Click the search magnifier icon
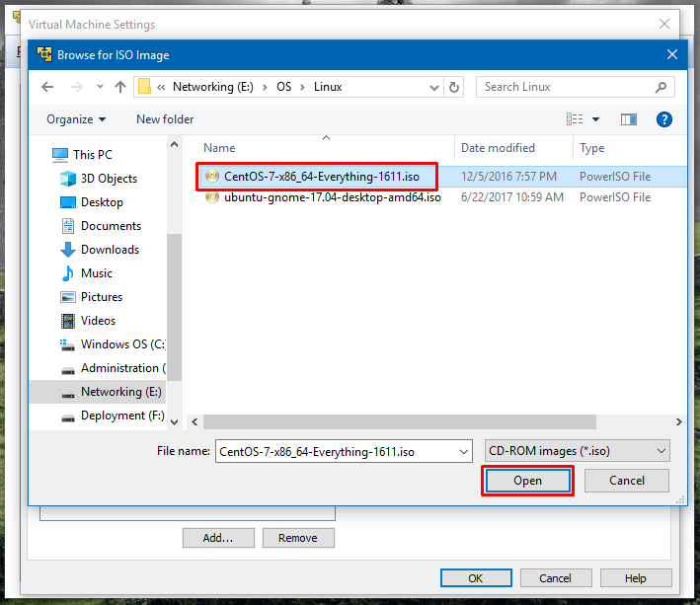700x605 pixels. pos(661,87)
